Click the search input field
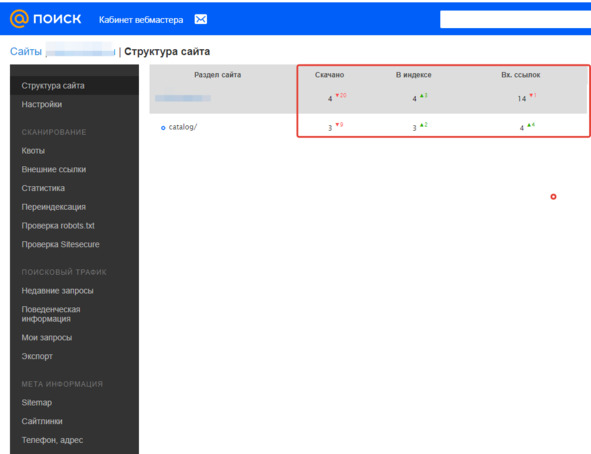Image resolution: width=591 pixels, height=454 pixels. [515, 20]
